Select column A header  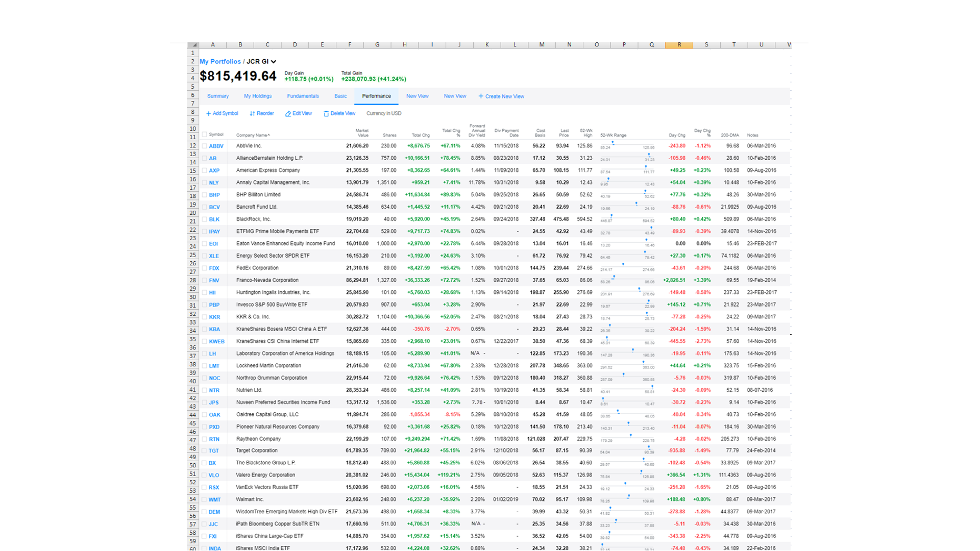tap(212, 45)
